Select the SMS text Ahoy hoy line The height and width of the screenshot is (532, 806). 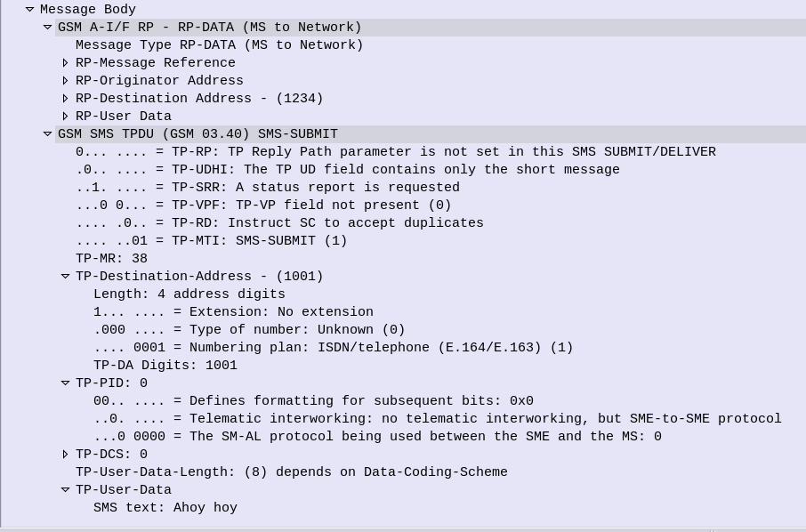165,508
